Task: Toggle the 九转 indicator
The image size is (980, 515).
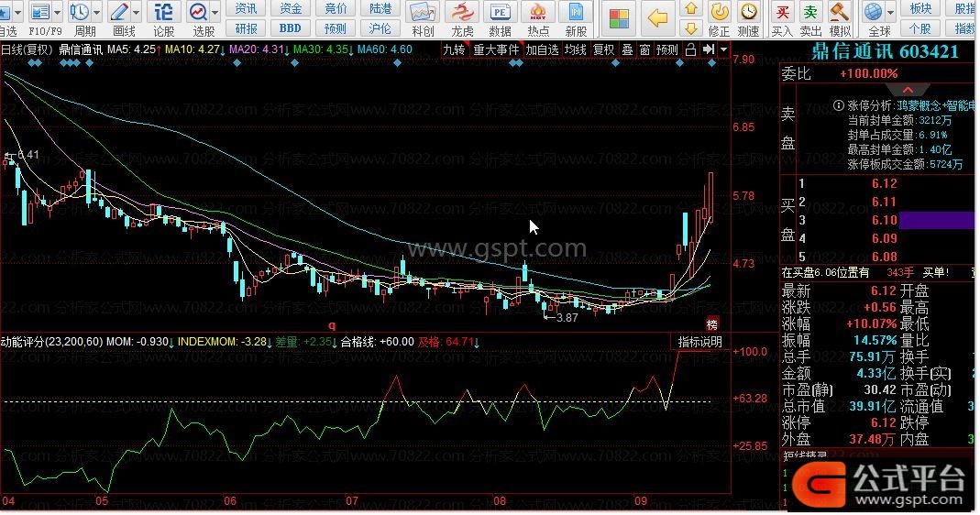Action: coord(455,50)
